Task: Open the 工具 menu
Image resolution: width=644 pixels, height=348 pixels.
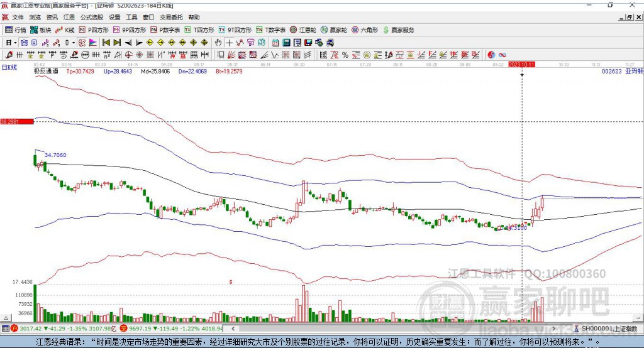Action: [x=131, y=17]
